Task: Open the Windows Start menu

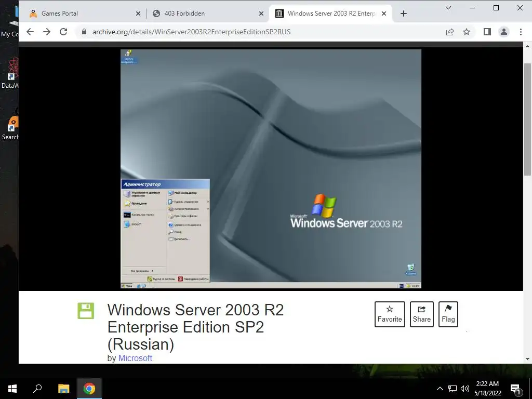Action: (x=12, y=389)
